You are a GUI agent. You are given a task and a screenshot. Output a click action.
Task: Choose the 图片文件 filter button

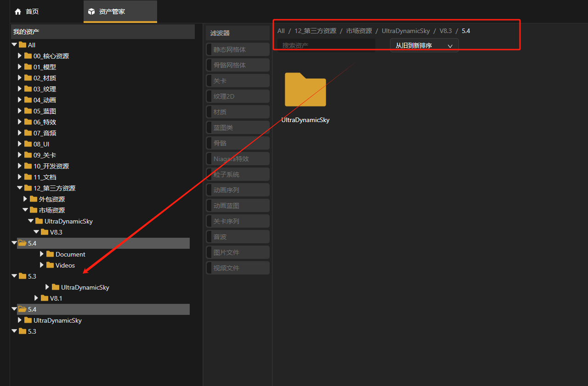(237, 252)
